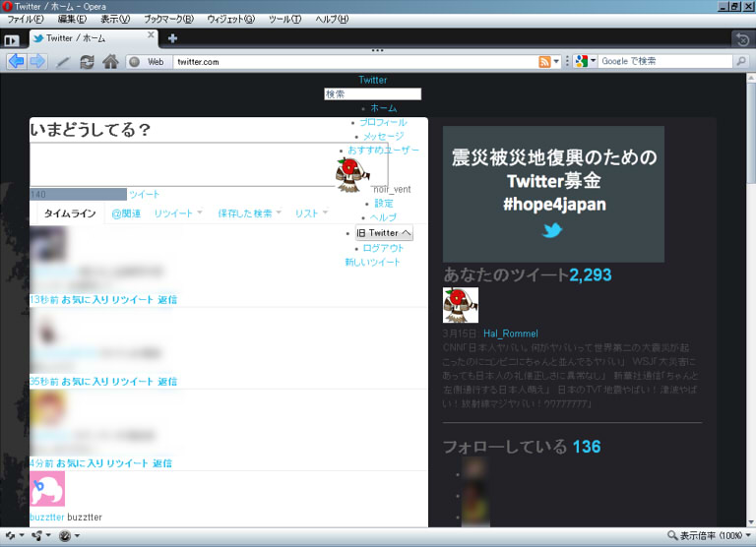Open closed tabs trash icon
Viewport: 756px width, 547px height.
click(742, 40)
